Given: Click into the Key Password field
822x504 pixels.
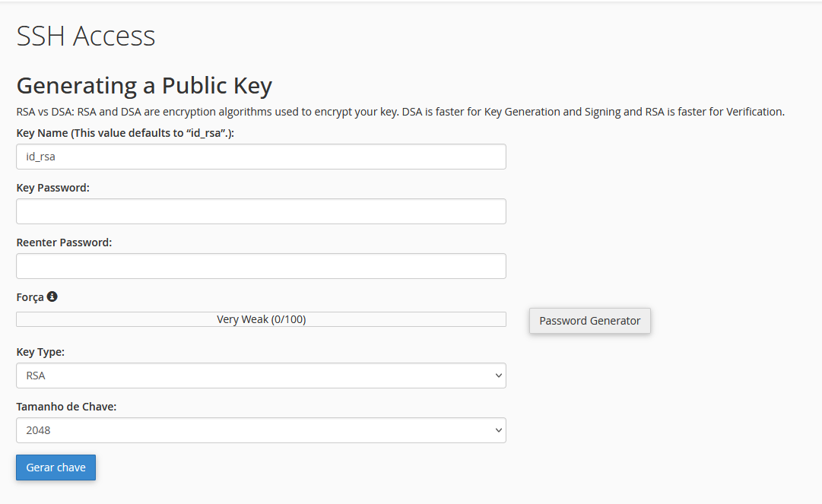Looking at the screenshot, I should (261, 211).
